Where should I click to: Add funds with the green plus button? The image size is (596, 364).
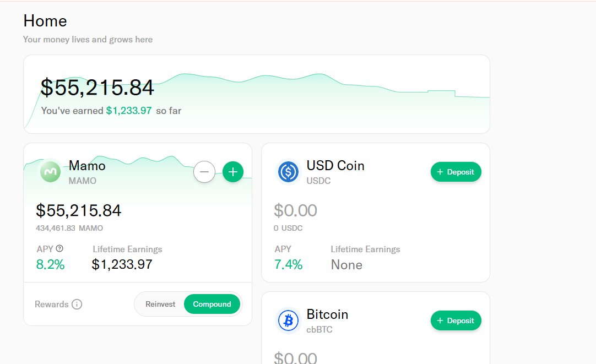pos(232,172)
